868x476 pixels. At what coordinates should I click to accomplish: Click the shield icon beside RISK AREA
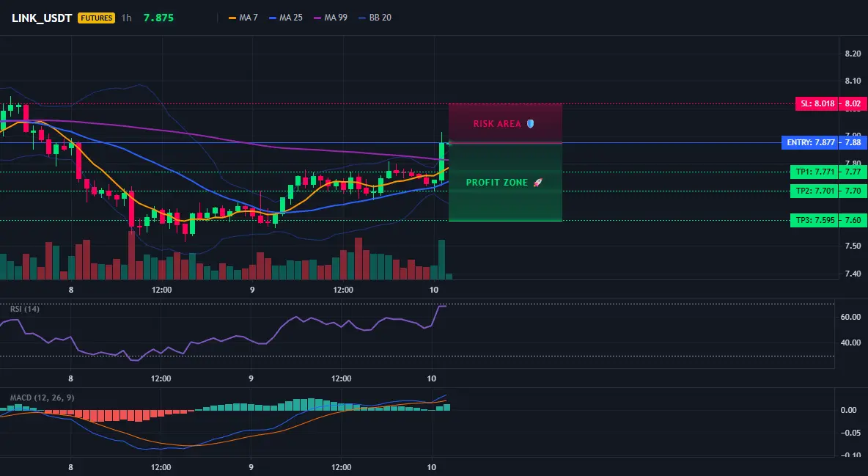click(530, 123)
